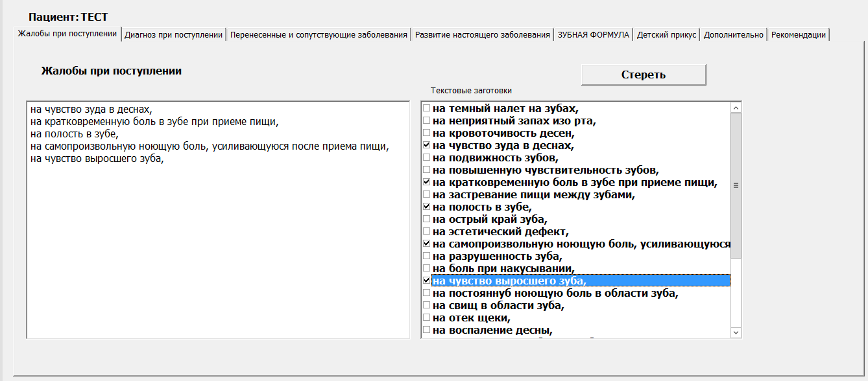Select 'на подвижность зубов' checkbox
This screenshot has height=381, width=868.
[426, 158]
